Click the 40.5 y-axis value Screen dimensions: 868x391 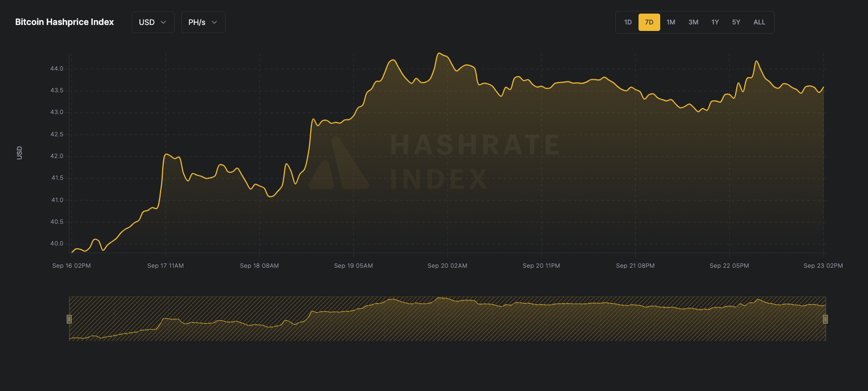point(57,222)
